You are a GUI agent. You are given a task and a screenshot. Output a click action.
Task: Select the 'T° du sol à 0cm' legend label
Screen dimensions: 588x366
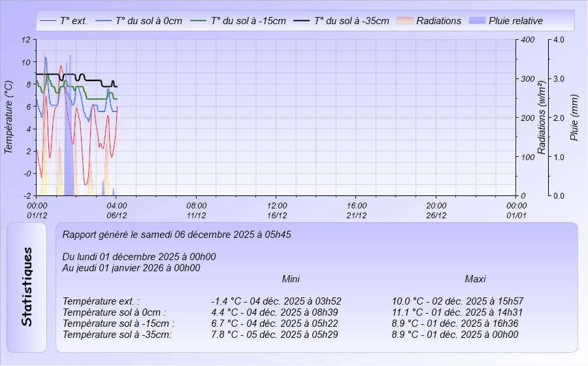(149, 21)
